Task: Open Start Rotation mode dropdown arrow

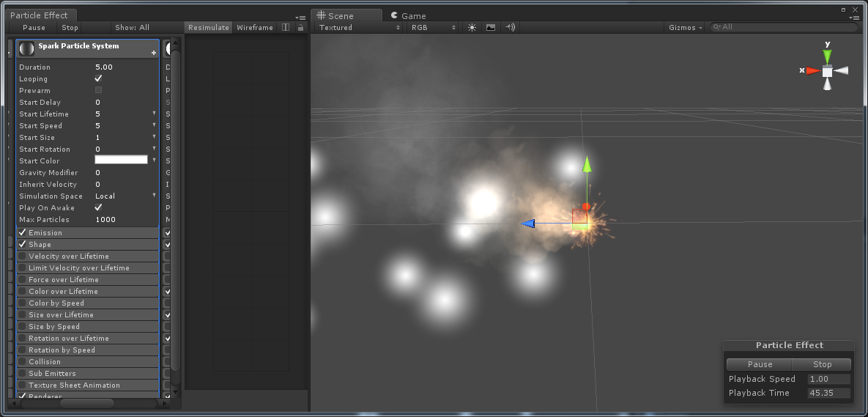Action: [x=155, y=149]
